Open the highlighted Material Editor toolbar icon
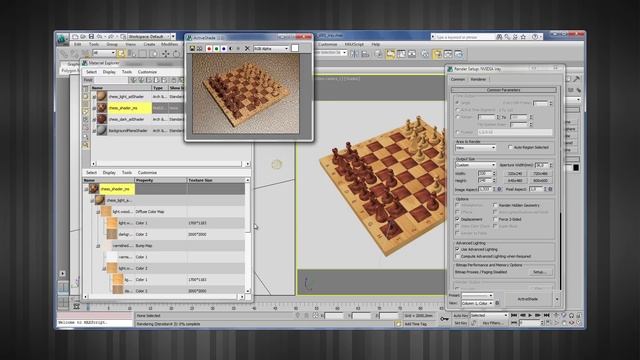This screenshot has width=640, height=360. (390, 53)
